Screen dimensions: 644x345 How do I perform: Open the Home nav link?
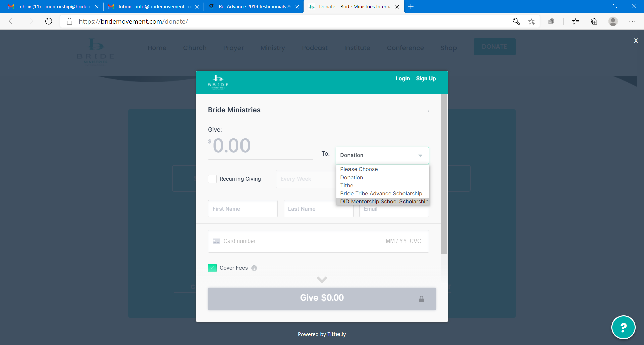coord(157,48)
